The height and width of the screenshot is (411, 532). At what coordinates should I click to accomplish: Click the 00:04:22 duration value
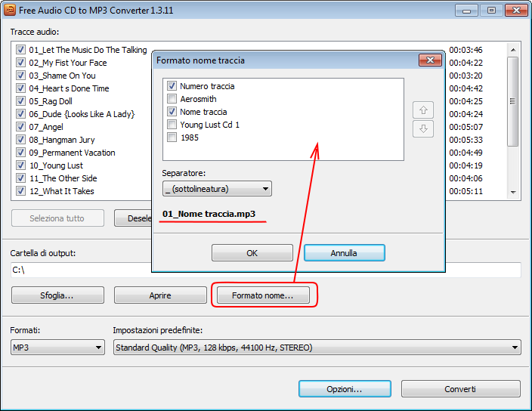click(x=466, y=63)
